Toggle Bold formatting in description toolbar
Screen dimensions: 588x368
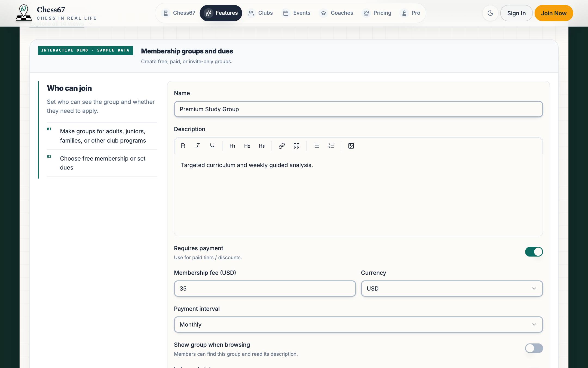[x=183, y=146]
